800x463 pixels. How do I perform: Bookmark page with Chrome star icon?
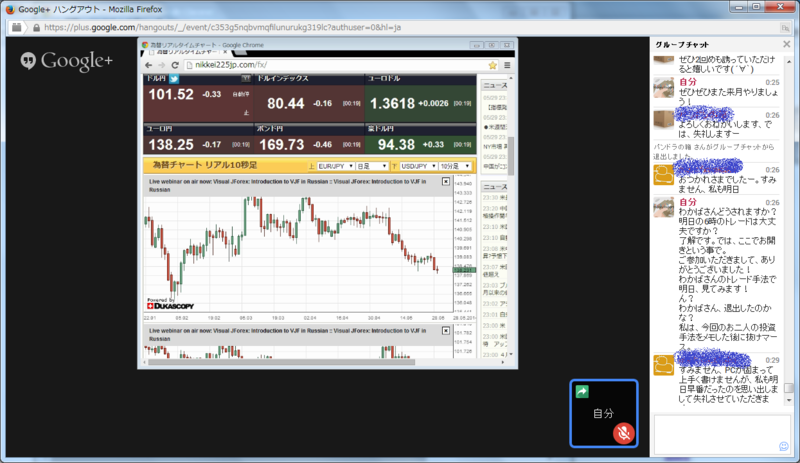(492, 65)
